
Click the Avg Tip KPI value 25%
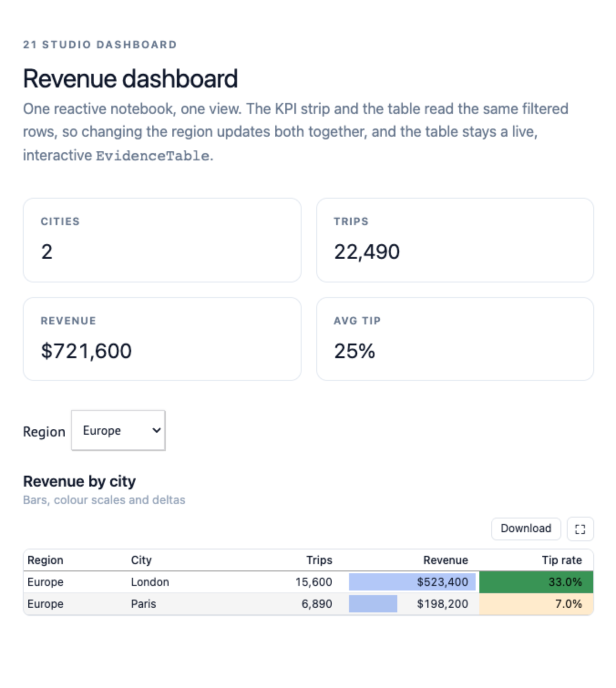354,351
